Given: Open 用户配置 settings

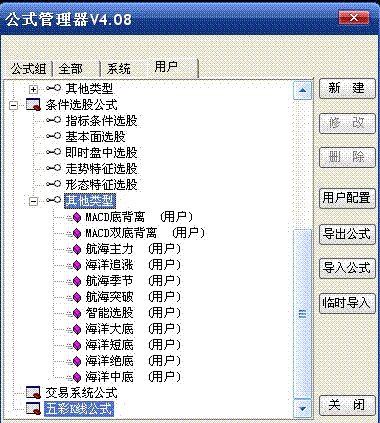Looking at the screenshot, I should click(347, 198).
